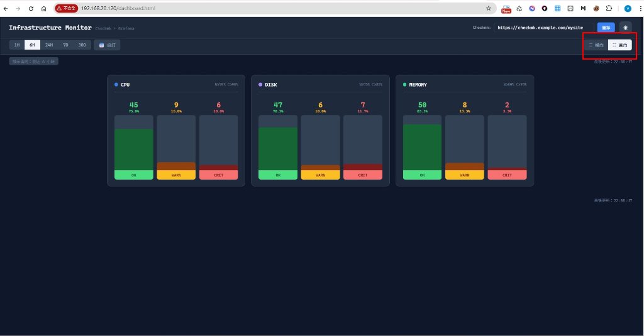Image resolution: width=644 pixels, height=336 pixels.
Task: Click the MEMORY CRIT red label
Action: (508, 175)
